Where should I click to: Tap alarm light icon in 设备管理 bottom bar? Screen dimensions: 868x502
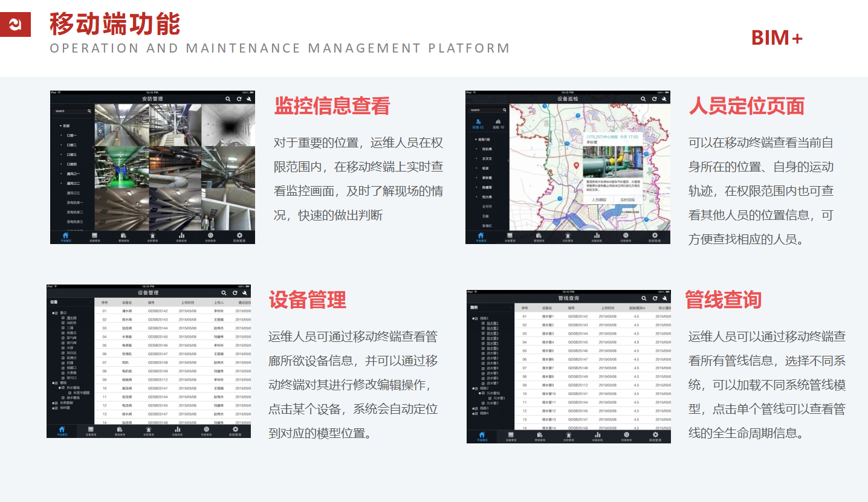pos(148,430)
